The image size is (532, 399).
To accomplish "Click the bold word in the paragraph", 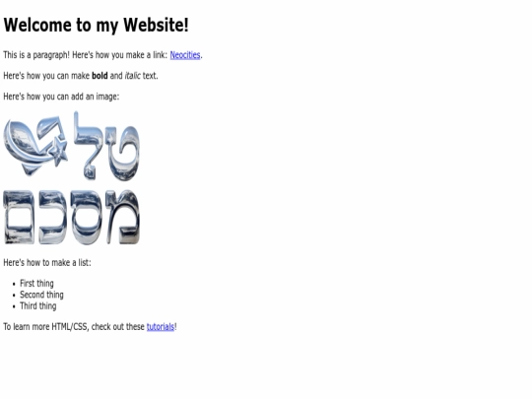I will click(100, 76).
